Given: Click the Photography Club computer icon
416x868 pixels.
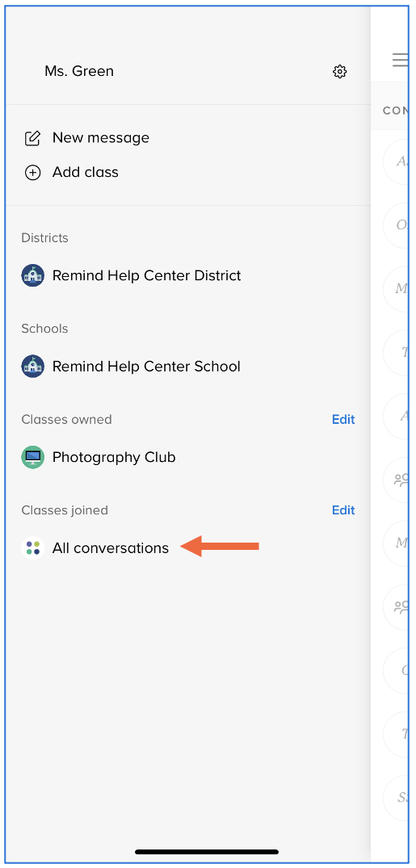Looking at the screenshot, I should pos(32,457).
